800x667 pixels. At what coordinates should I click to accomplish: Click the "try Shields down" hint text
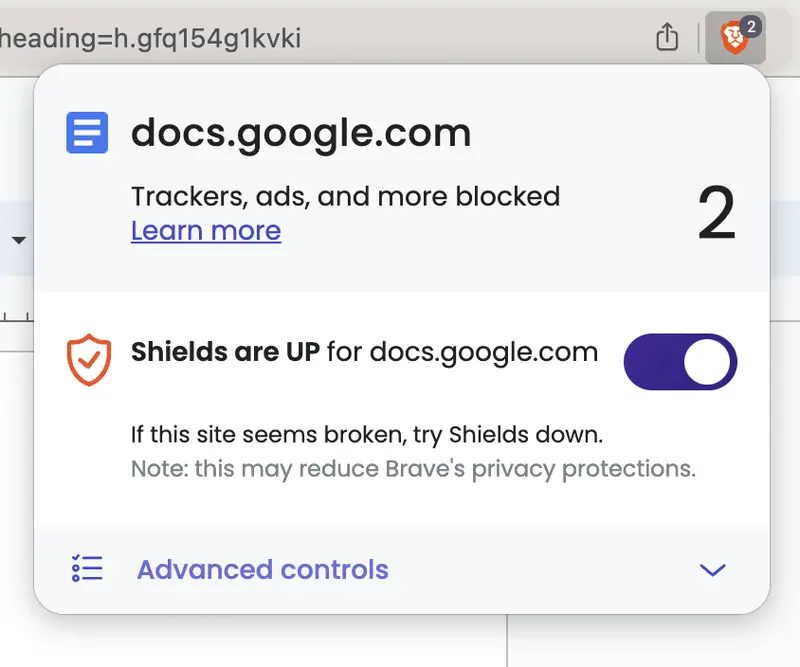click(x=368, y=435)
